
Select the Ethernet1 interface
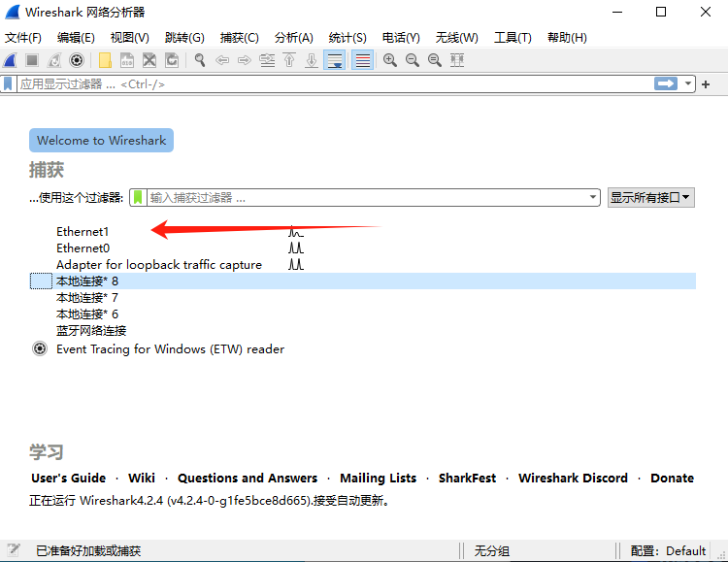[83, 232]
